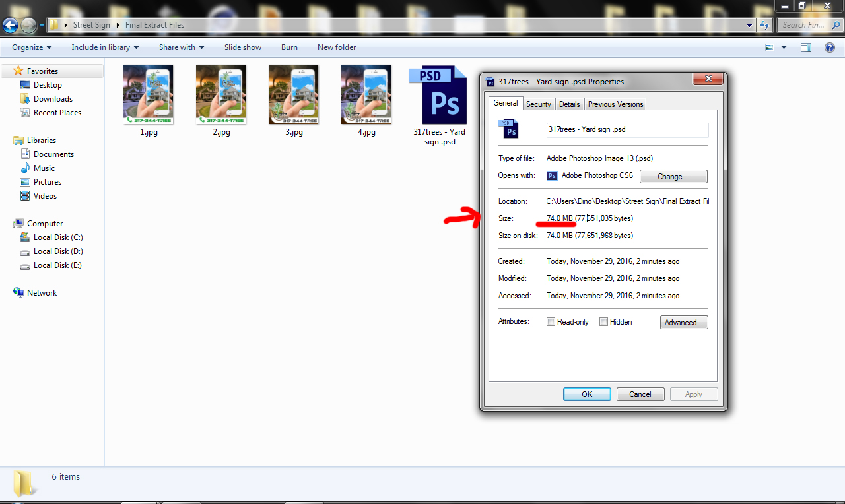Toggle the preview pane icon
The height and width of the screenshot is (504, 845).
click(805, 47)
